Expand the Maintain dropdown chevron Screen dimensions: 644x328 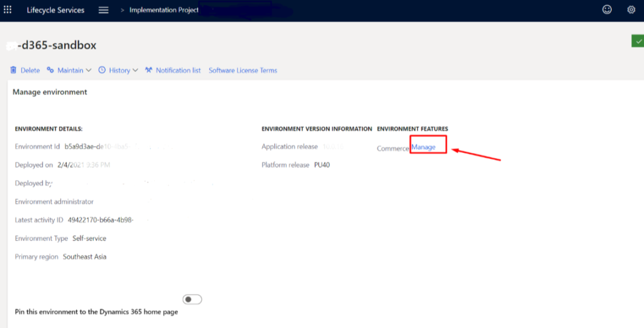88,71
